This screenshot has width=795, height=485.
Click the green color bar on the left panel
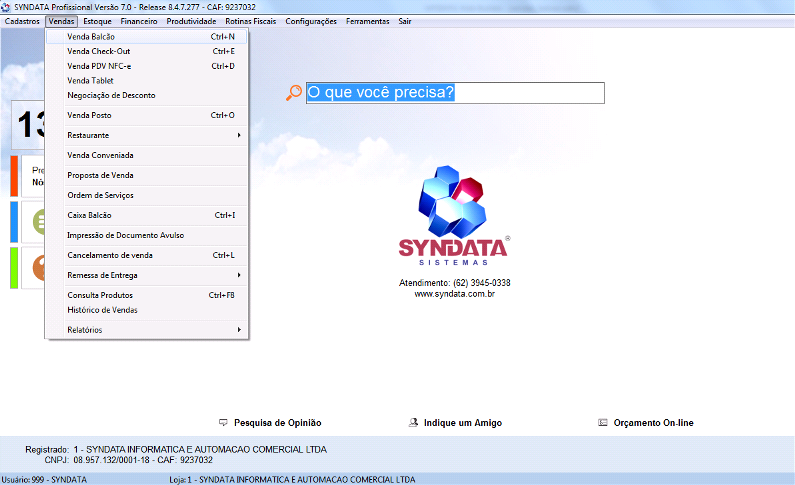pyautogui.click(x=14, y=268)
